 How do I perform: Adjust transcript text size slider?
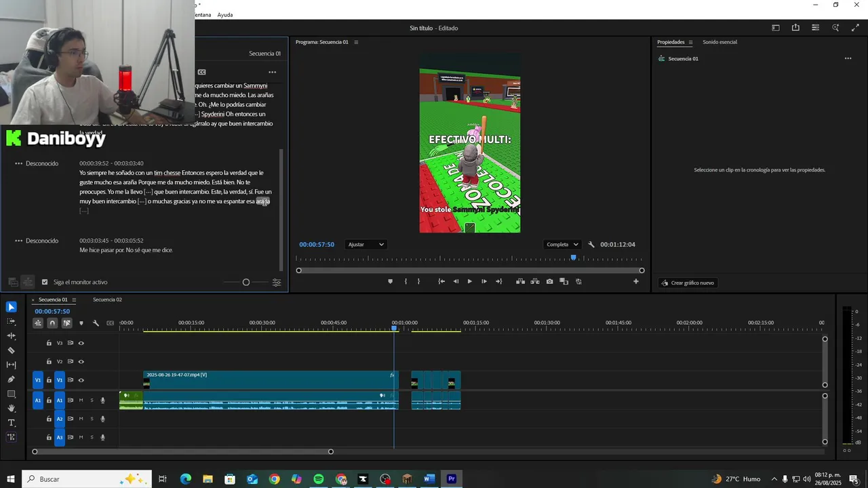coord(245,282)
